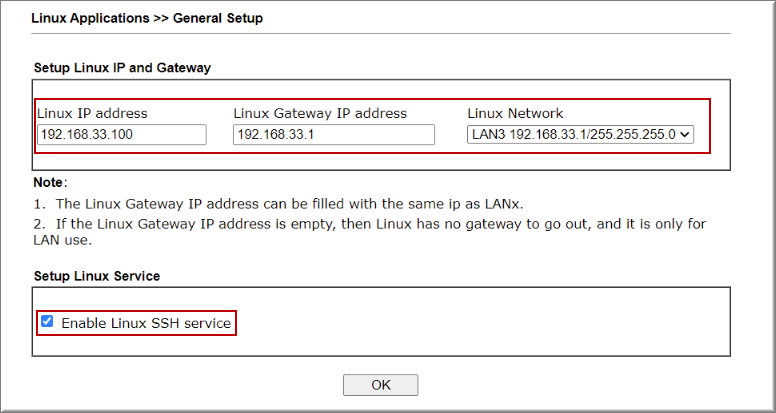The width and height of the screenshot is (776, 413).
Task: Click the Setup Linux IP and Gateway heading
Action: pyautogui.click(x=122, y=68)
